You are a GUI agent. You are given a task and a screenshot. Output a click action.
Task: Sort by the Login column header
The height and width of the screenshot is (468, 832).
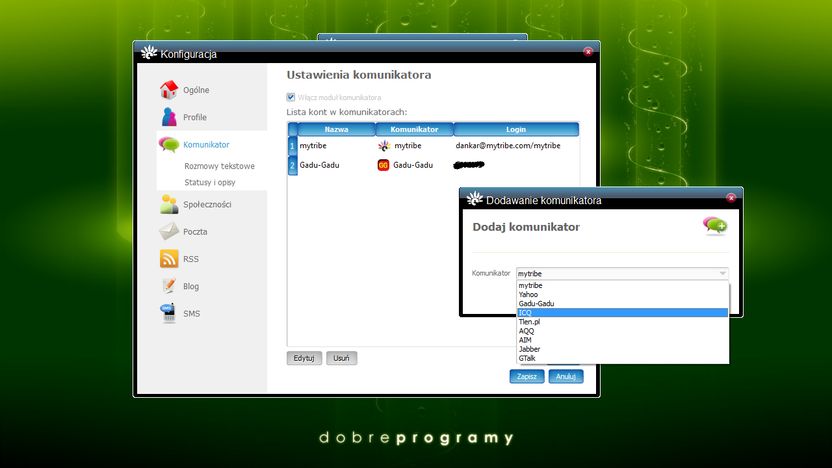click(x=516, y=129)
